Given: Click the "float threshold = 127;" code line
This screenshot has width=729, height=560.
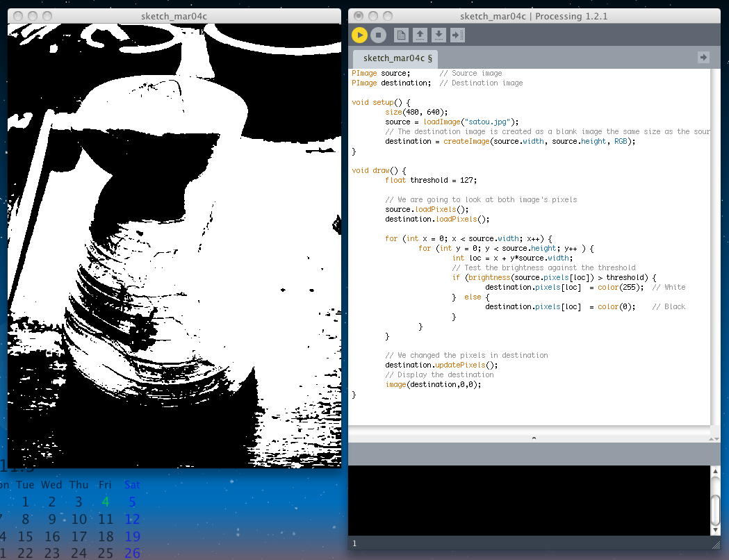Looking at the screenshot, I should tap(431, 180).
